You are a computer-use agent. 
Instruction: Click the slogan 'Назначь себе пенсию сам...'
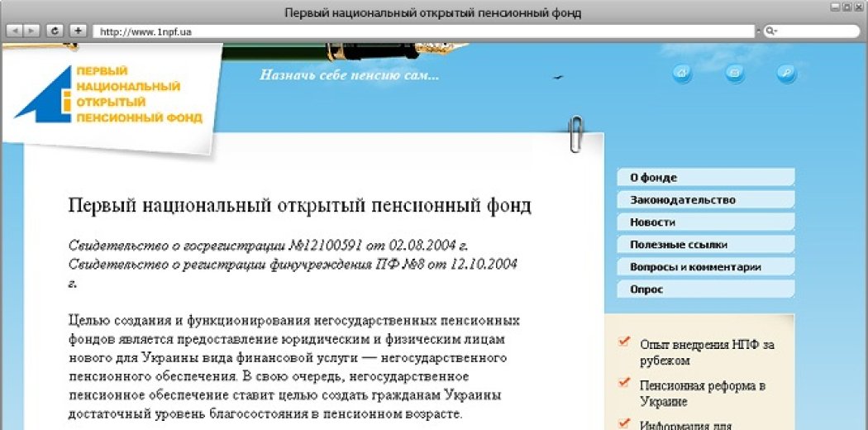[350, 75]
